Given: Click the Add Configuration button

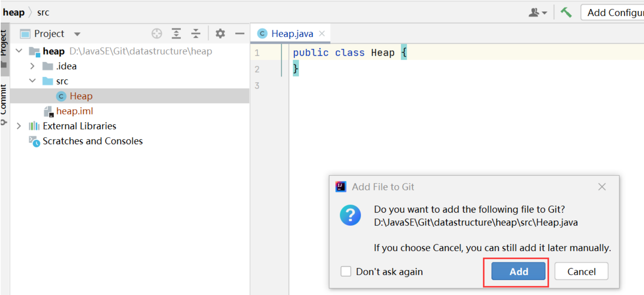Looking at the screenshot, I should click(x=613, y=13).
